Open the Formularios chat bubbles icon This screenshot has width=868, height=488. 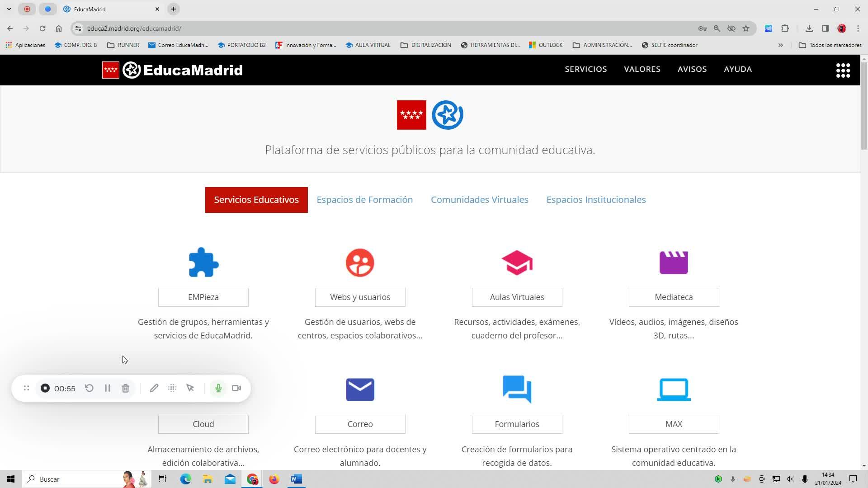coord(517,389)
